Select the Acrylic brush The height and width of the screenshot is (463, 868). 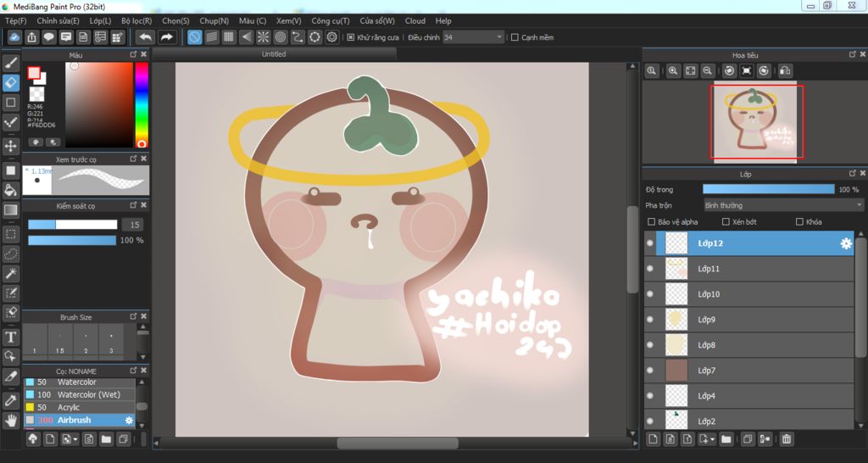point(79,408)
